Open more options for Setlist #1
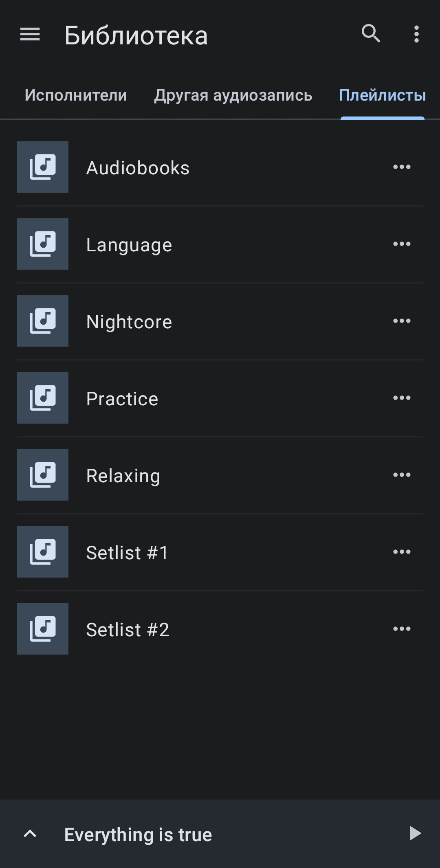The width and height of the screenshot is (440, 868). pyautogui.click(x=402, y=552)
